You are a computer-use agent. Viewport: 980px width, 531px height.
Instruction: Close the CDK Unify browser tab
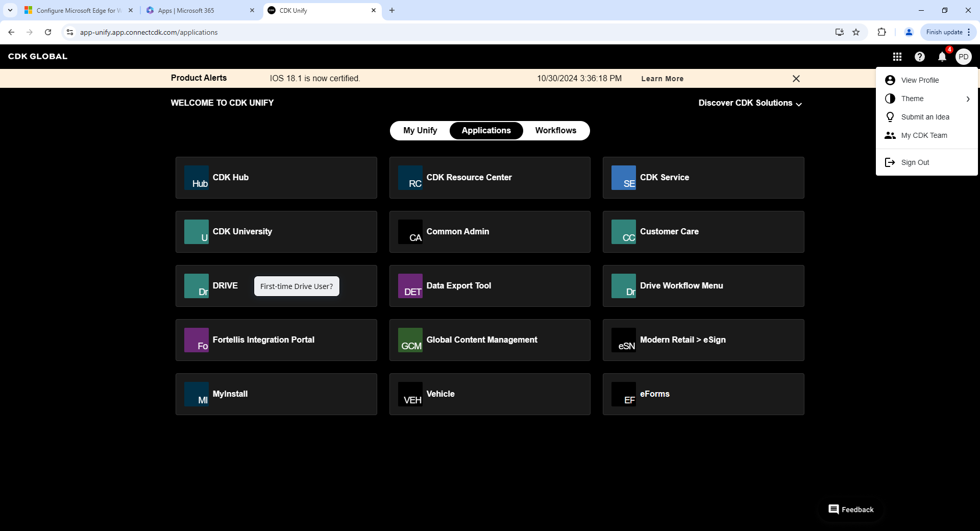(x=373, y=10)
